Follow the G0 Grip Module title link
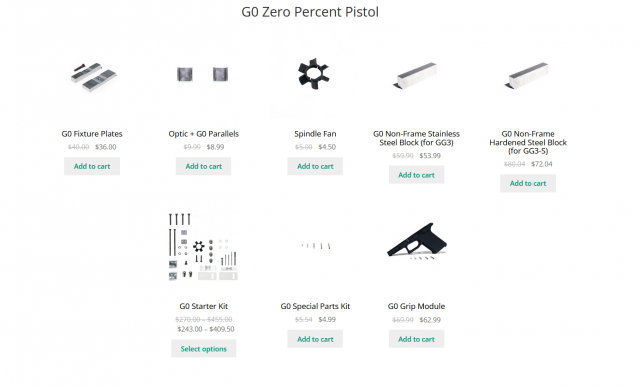 click(416, 306)
